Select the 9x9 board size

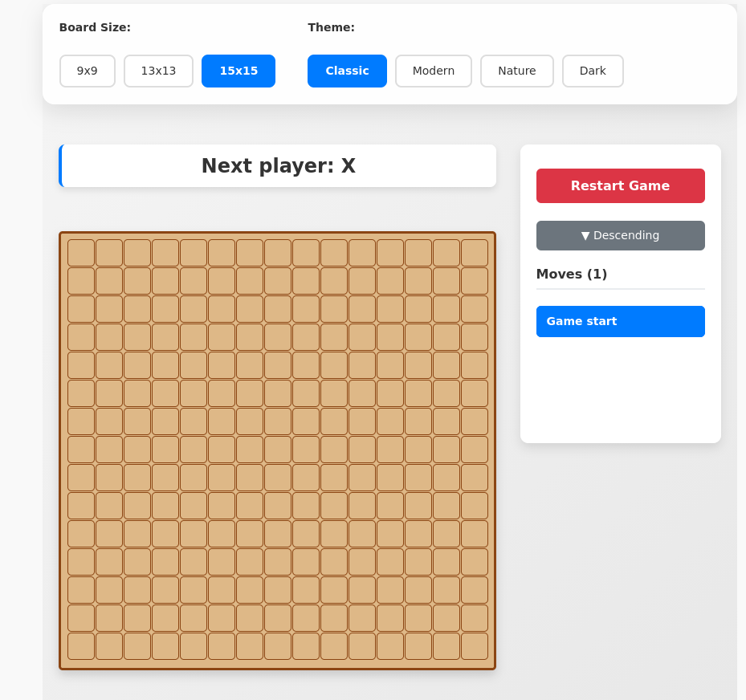(x=87, y=71)
